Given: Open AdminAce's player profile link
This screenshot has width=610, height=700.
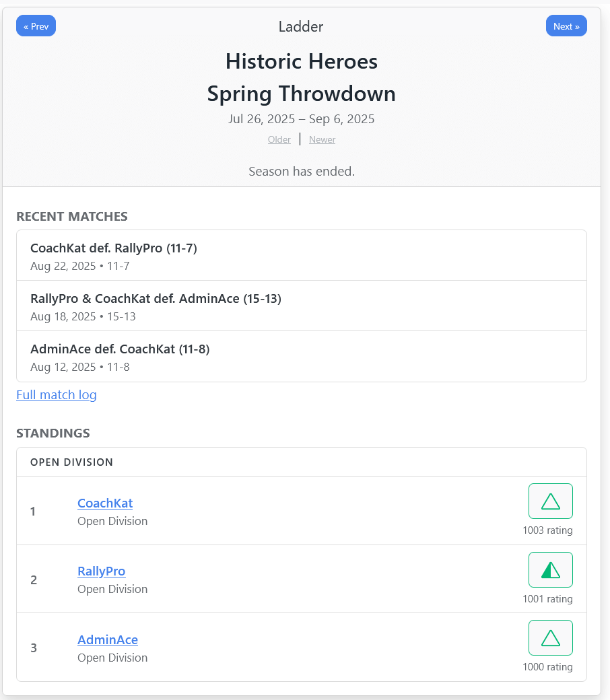Looking at the screenshot, I should pyautogui.click(x=108, y=639).
